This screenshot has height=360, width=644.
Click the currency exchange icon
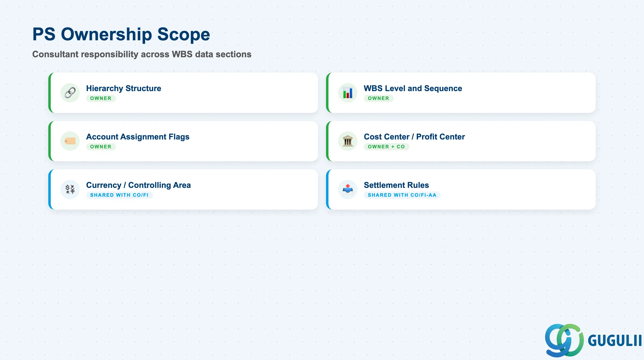[x=70, y=189]
